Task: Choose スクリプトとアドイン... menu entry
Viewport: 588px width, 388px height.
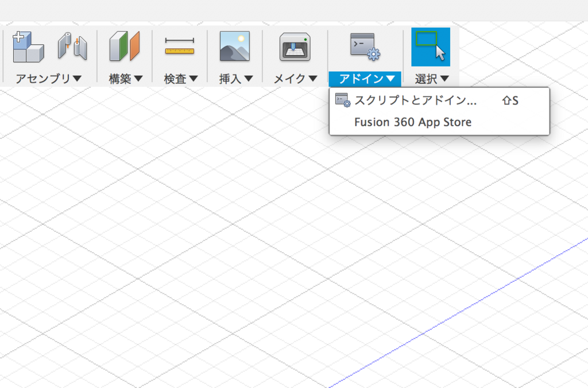Action: [x=439, y=100]
